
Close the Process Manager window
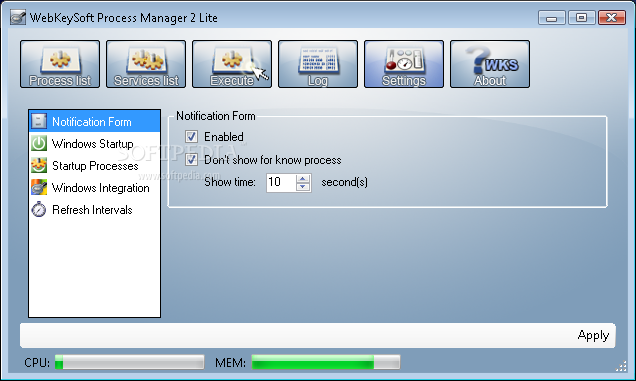coord(611,18)
